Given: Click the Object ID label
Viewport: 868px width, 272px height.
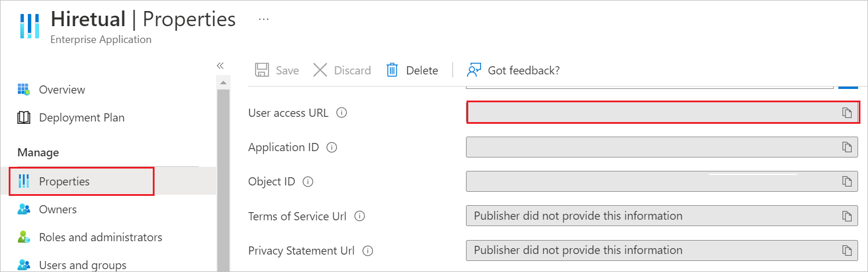Looking at the screenshot, I should tap(272, 181).
